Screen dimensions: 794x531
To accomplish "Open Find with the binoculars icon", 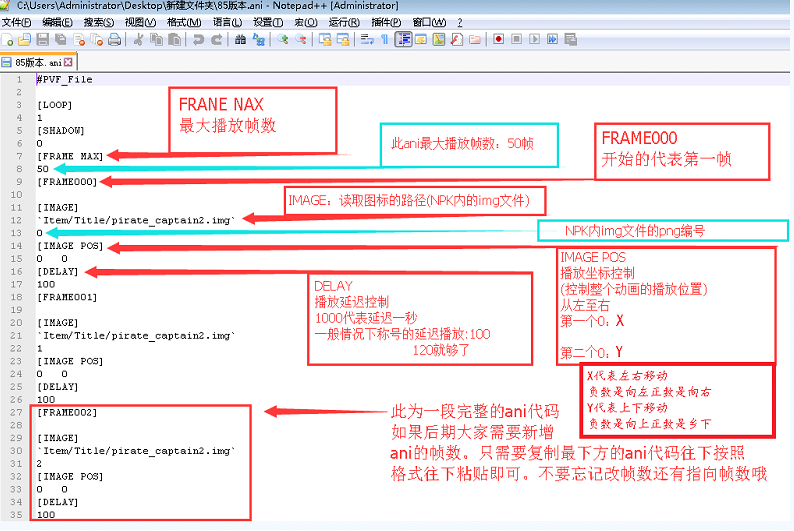I will (x=240, y=39).
